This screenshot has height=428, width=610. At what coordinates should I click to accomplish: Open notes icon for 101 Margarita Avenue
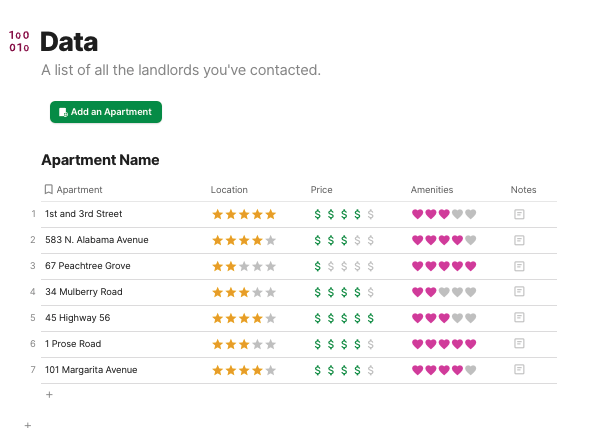coord(519,370)
